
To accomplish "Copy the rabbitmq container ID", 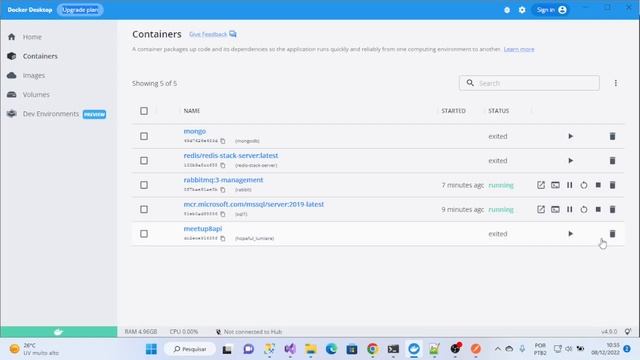I will 222,190.
